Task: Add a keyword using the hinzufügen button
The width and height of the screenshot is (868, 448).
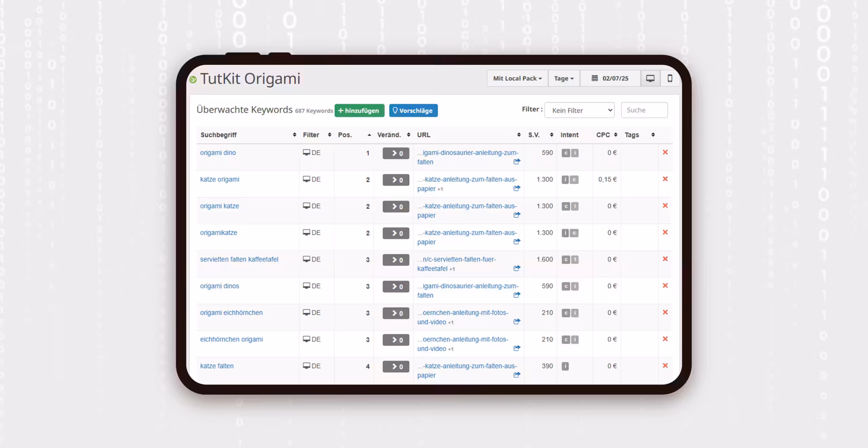Action: pyautogui.click(x=359, y=110)
